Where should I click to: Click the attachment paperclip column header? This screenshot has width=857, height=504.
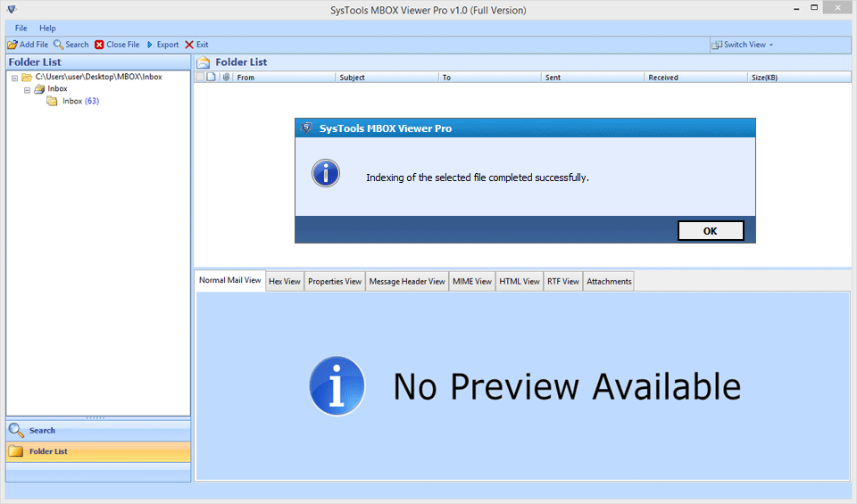pyautogui.click(x=226, y=77)
